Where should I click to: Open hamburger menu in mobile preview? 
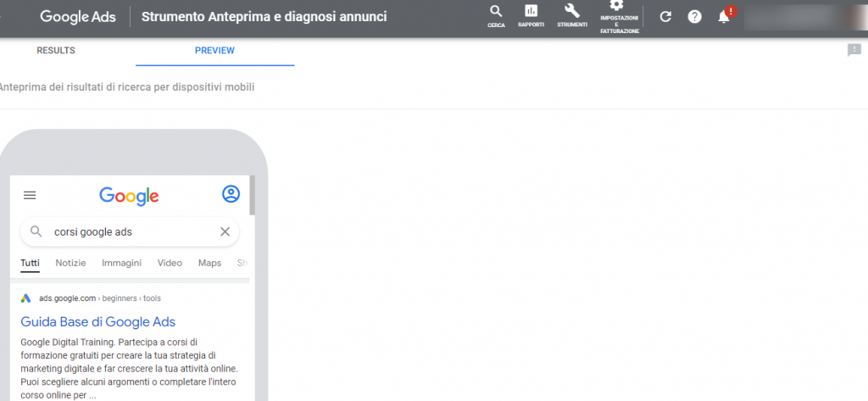tap(30, 195)
